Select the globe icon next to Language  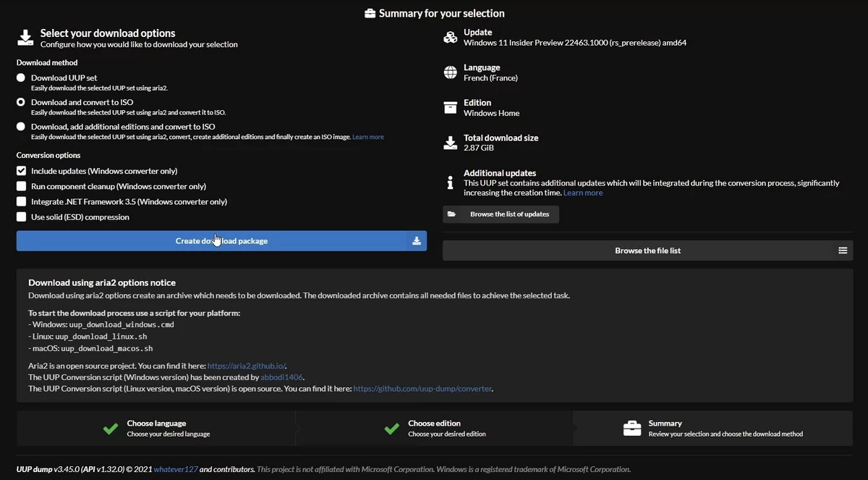[451, 72]
